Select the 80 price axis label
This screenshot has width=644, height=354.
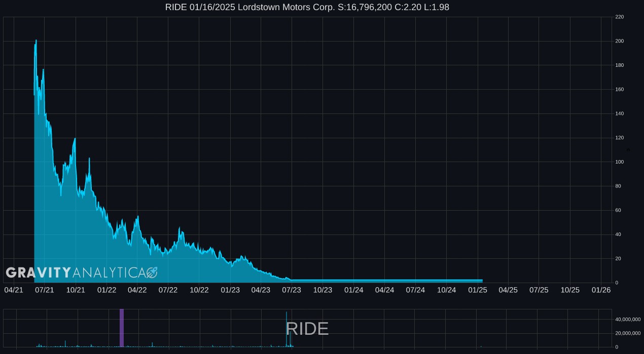(x=618, y=186)
